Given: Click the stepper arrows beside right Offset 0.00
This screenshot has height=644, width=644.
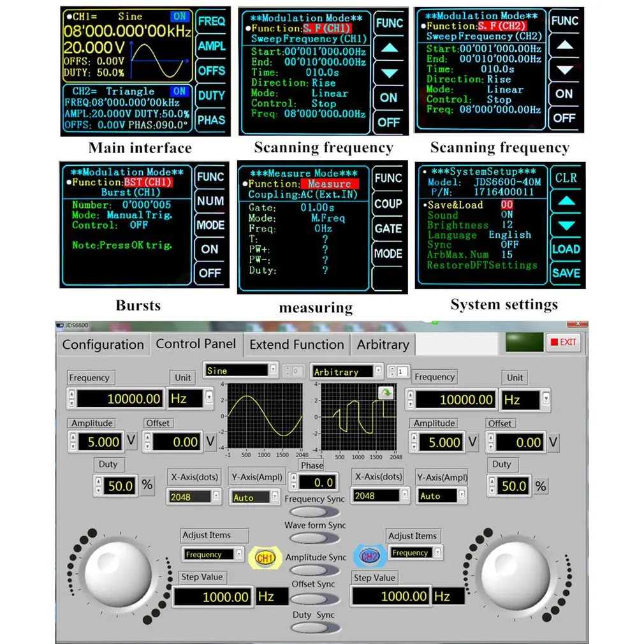Looking at the screenshot, I should (491, 442).
